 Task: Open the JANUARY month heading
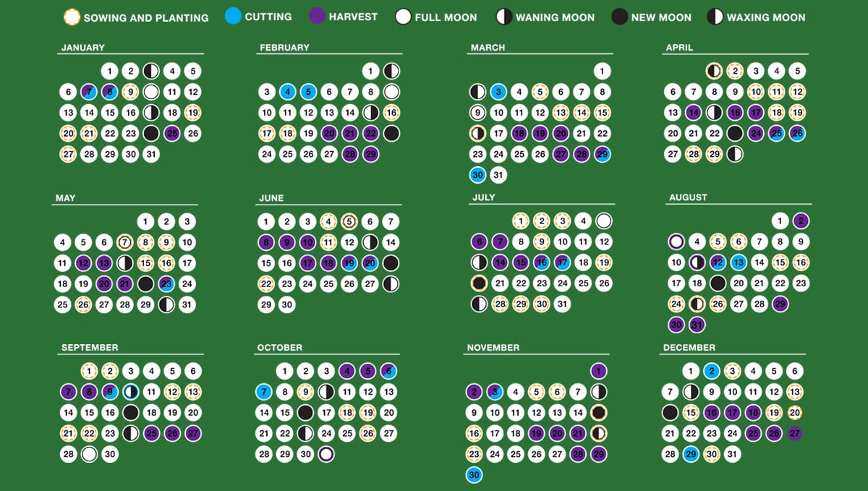pyautogui.click(x=82, y=48)
